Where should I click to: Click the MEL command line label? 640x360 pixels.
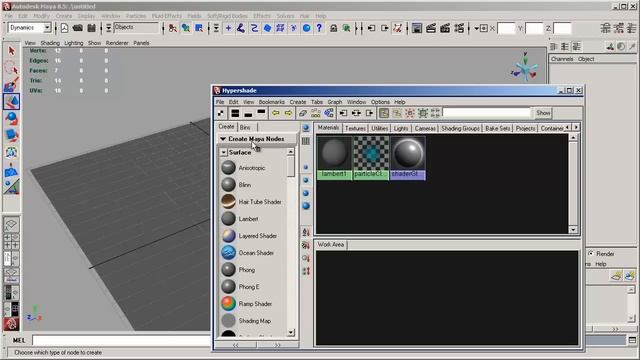19,340
